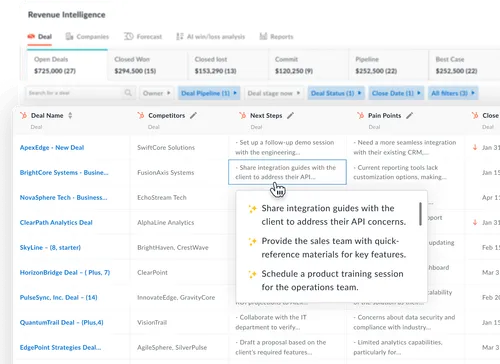Viewport: 500px width, 364px height.
Task: Open PulseSync, Inc. Deal link
Action: point(59,298)
